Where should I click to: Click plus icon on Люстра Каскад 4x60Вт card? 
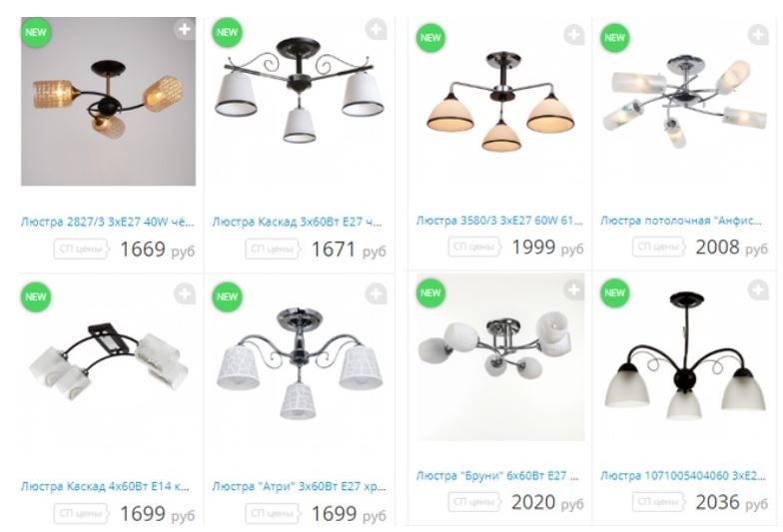tap(184, 293)
